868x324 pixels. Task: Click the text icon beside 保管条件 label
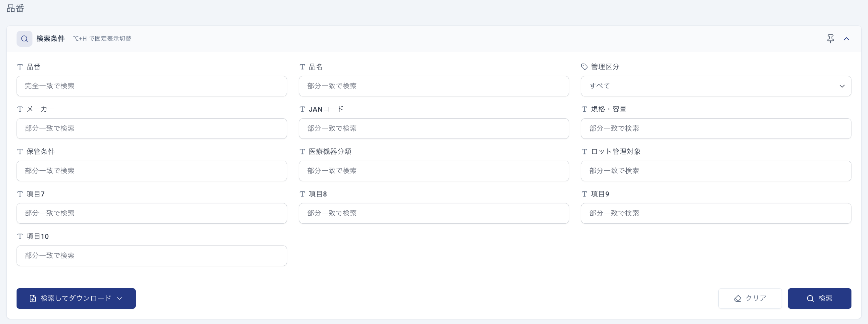pos(20,152)
